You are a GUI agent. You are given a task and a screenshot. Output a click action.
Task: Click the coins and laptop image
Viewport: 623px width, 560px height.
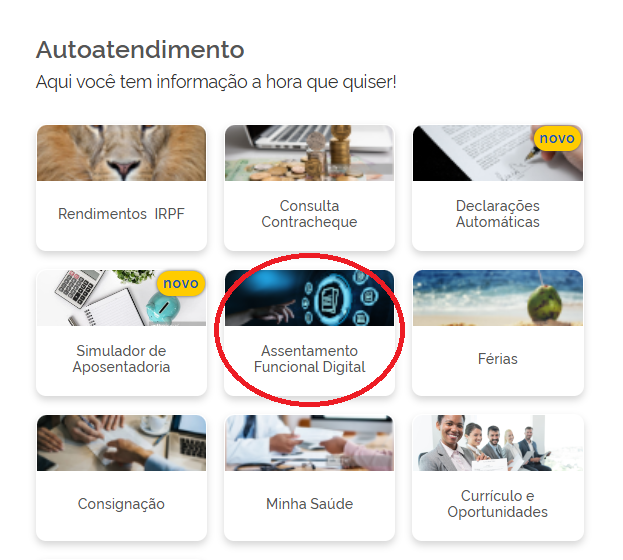coord(309,153)
